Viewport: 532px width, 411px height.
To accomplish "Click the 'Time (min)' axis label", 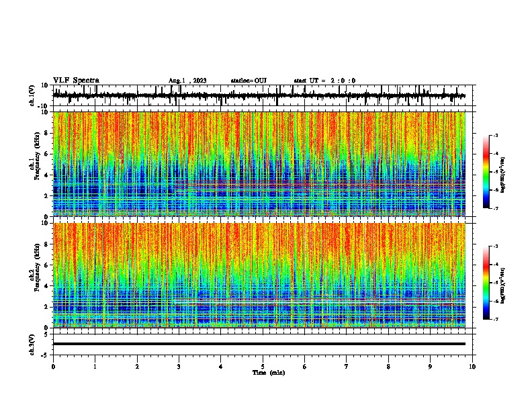I will click(269, 373).
